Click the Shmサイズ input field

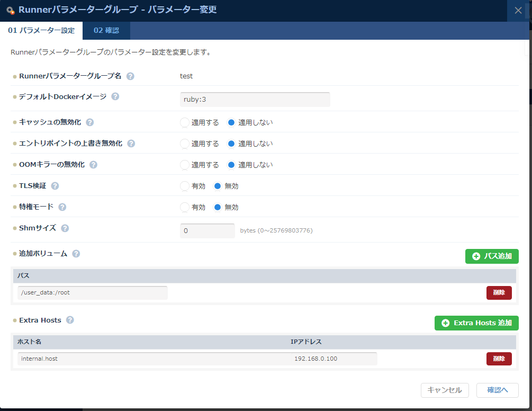[x=207, y=230]
